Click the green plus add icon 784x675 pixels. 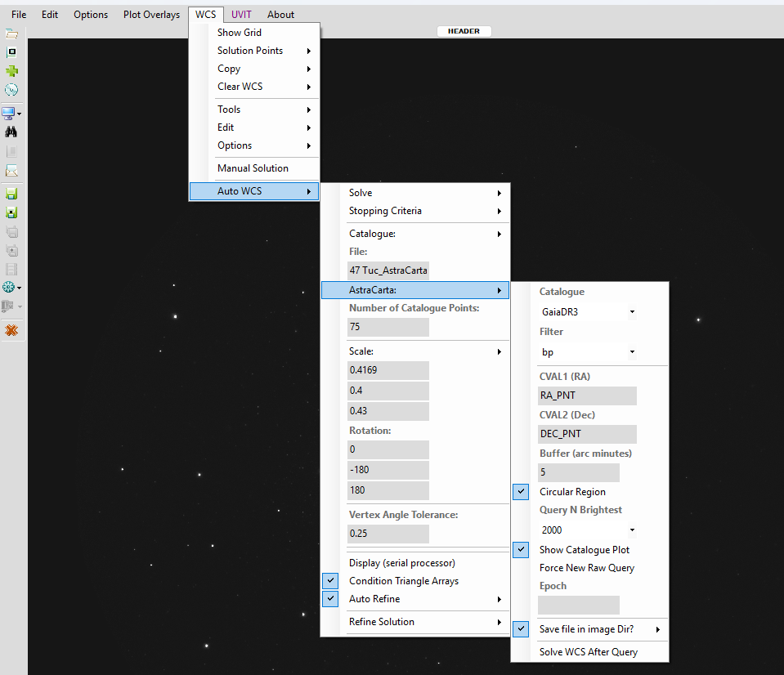point(11,71)
